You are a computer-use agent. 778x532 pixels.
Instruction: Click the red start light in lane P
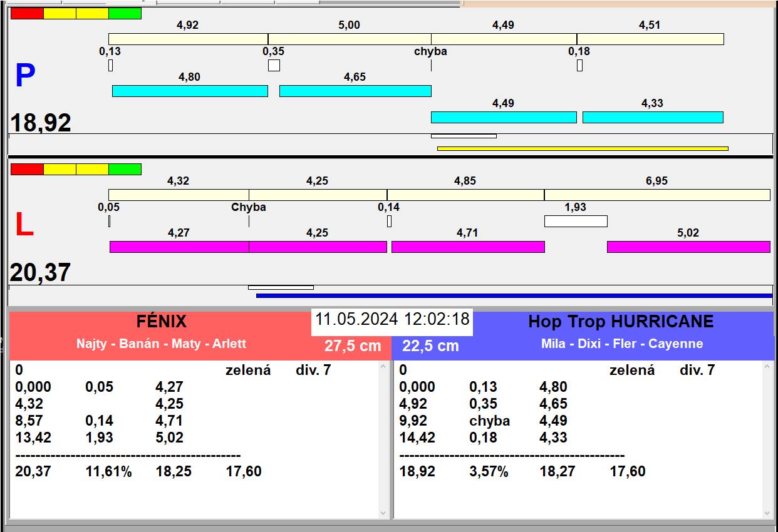pyautogui.click(x=27, y=14)
